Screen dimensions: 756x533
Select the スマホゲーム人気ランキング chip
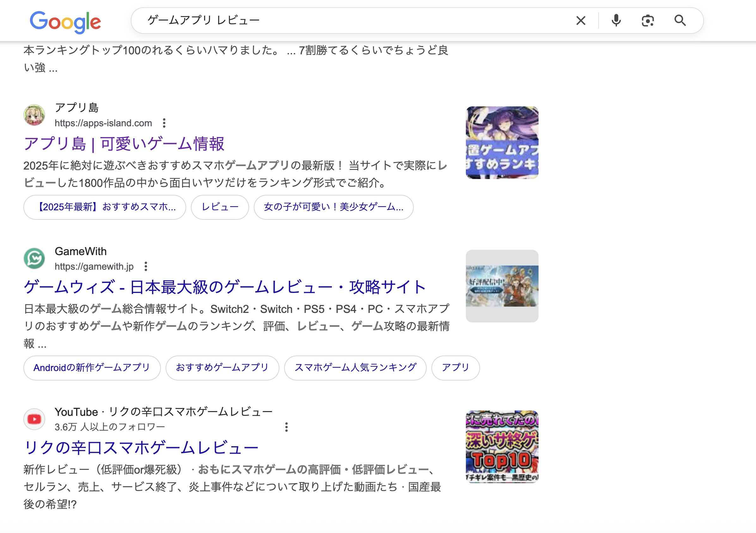tap(355, 368)
